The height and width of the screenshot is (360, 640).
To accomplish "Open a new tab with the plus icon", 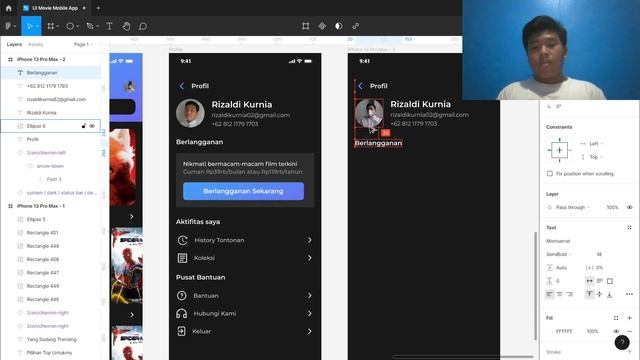I will pyautogui.click(x=98, y=8).
